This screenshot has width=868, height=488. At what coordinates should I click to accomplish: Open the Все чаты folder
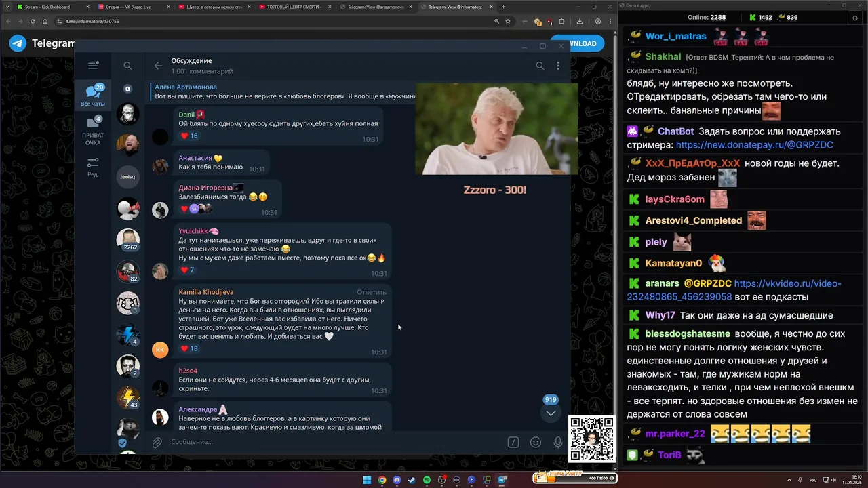[93, 95]
